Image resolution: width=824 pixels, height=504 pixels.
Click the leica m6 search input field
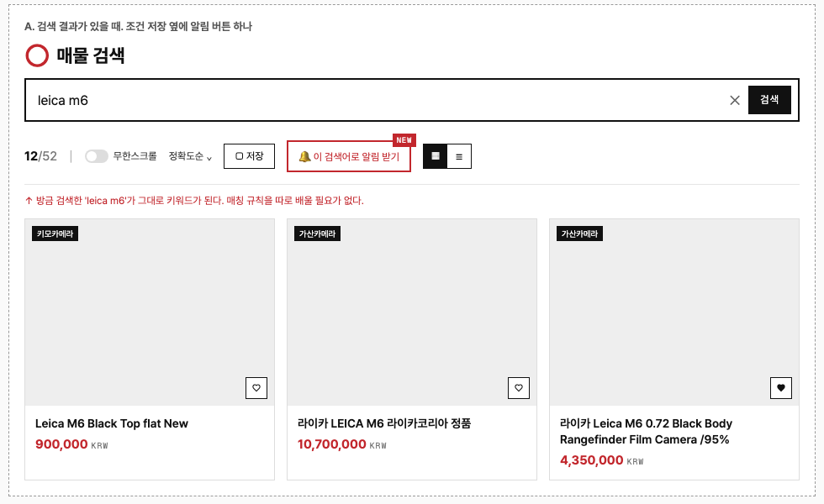click(378, 100)
